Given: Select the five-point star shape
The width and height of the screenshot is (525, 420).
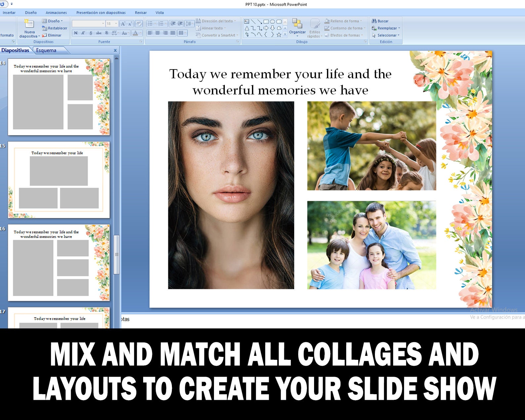Looking at the screenshot, I should tap(279, 34).
